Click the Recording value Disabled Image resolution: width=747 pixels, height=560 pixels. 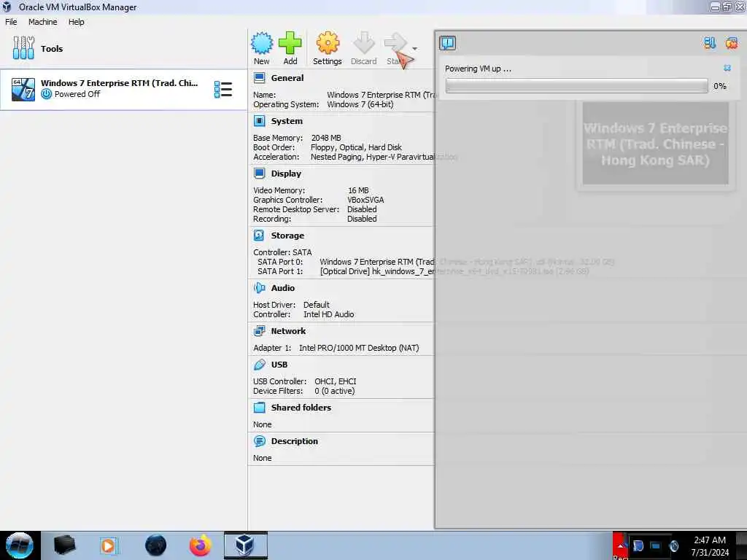362,219
